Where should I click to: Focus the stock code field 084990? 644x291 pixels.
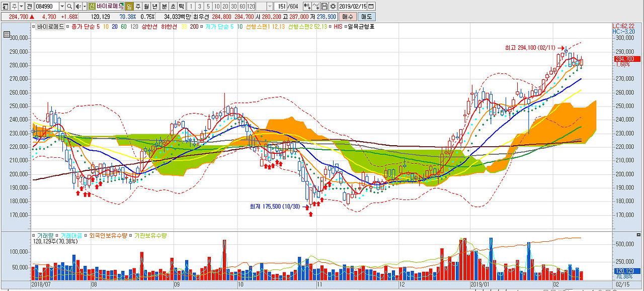click(47, 7)
